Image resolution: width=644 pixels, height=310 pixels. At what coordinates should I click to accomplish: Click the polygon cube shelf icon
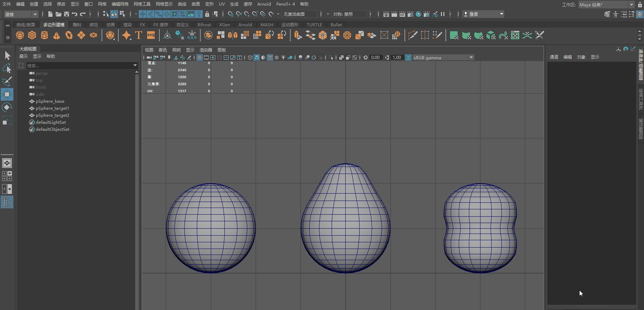point(32,35)
